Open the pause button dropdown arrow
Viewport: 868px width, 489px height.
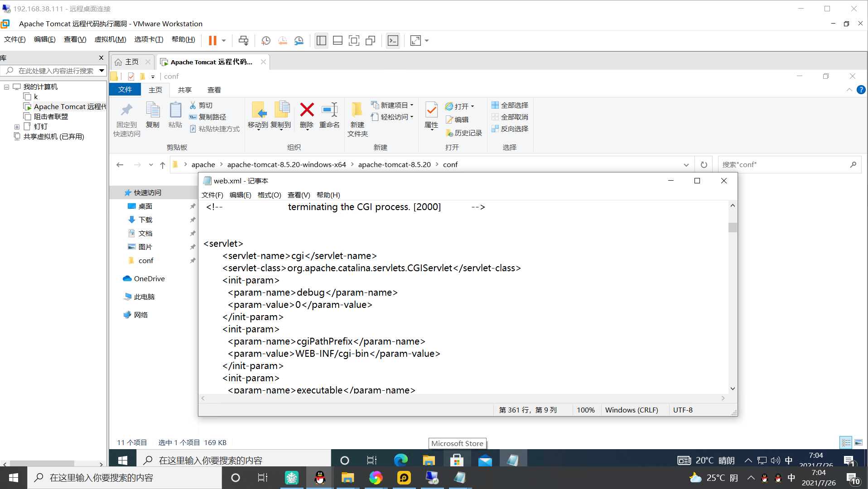224,41
